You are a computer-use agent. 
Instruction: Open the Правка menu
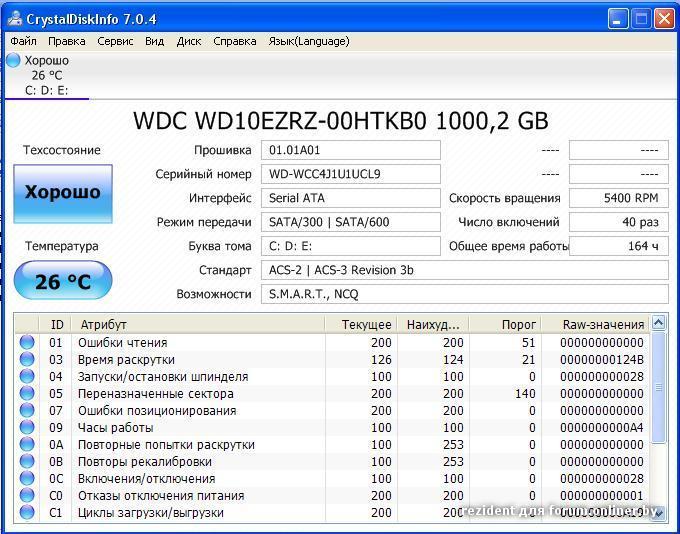66,41
